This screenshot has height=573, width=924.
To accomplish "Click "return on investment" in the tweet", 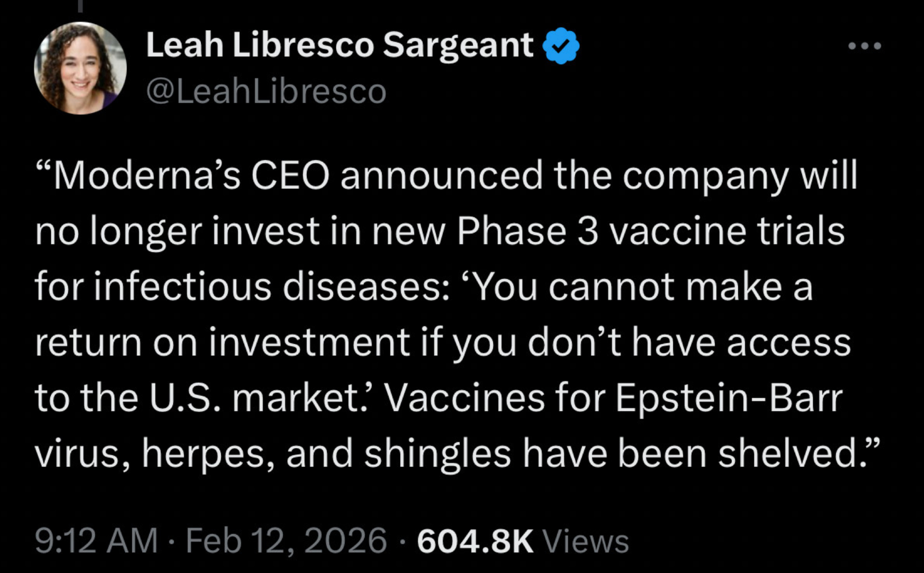I will coord(222,342).
